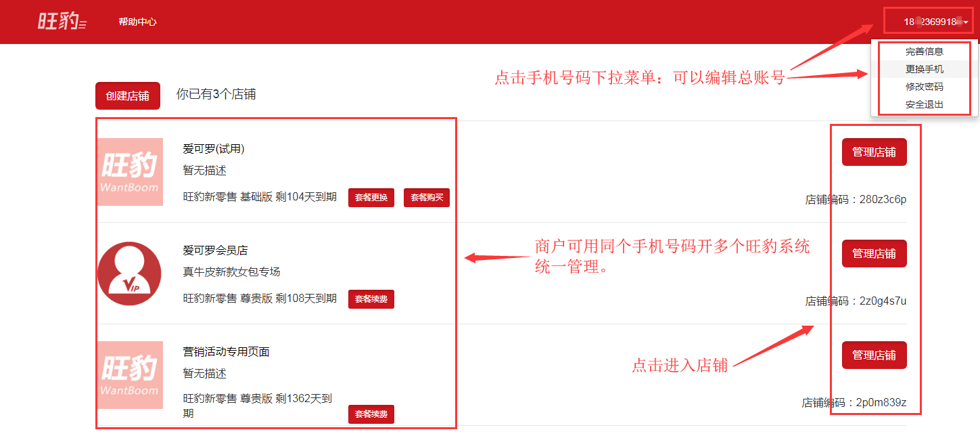Screen dimensions: 980x436
Task: Click 安全退出 to log out
Action: [924, 104]
